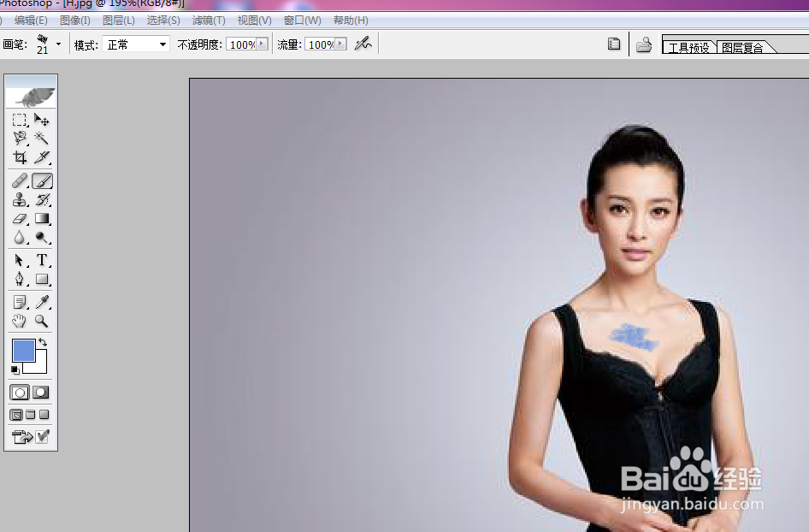Switch to the 工具预设 tab
The height and width of the screenshot is (532, 809).
(x=688, y=48)
